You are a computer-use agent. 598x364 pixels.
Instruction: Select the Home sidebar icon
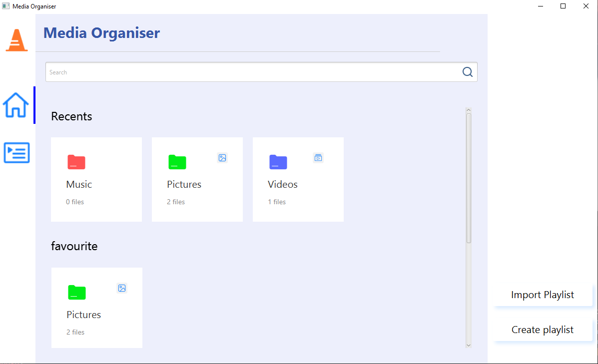coord(16,105)
